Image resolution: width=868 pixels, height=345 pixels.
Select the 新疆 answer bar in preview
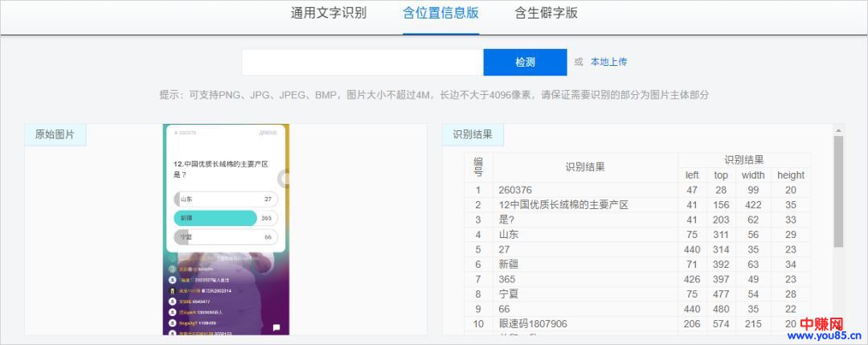(x=215, y=218)
